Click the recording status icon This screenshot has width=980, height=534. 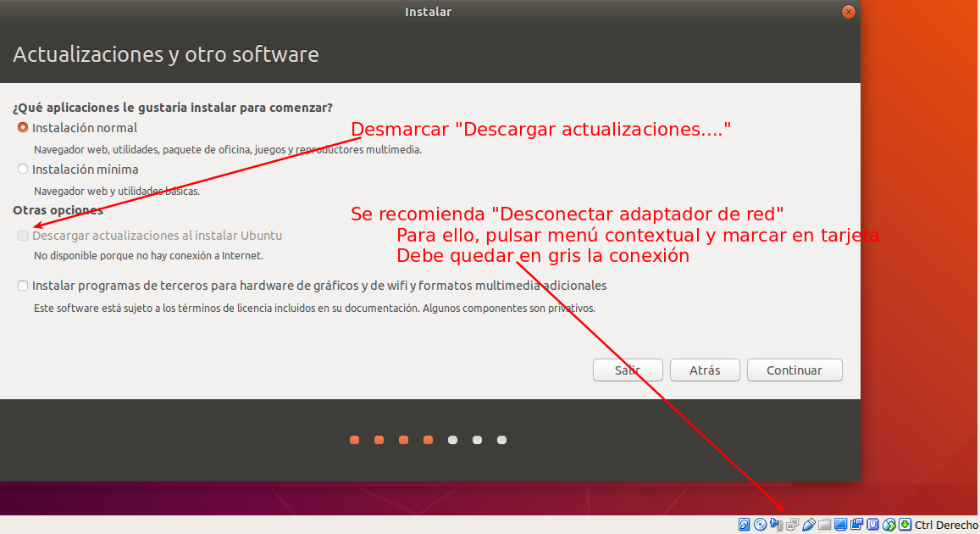pyautogui.click(x=857, y=525)
